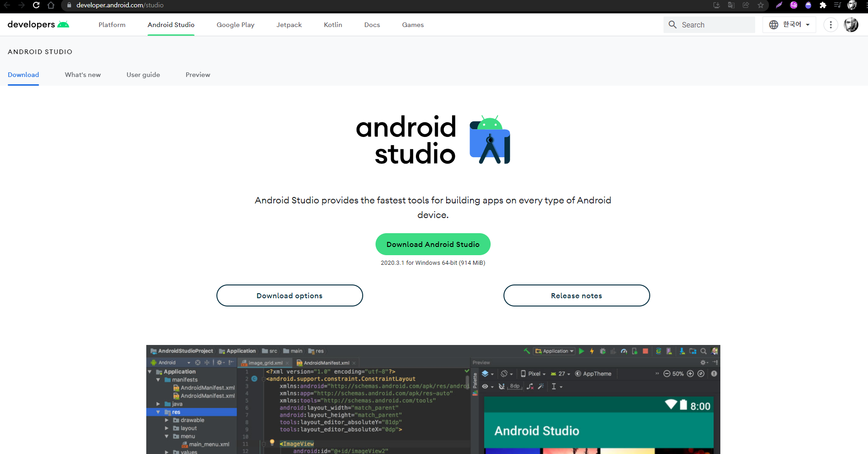Open the purple LR extension icon
The height and width of the screenshot is (454, 868).
click(x=794, y=5)
